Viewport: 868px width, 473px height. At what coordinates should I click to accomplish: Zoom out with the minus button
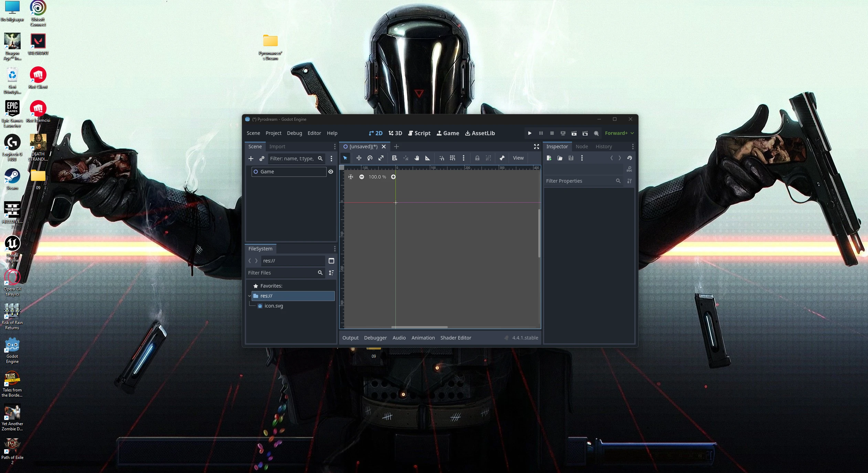(362, 177)
